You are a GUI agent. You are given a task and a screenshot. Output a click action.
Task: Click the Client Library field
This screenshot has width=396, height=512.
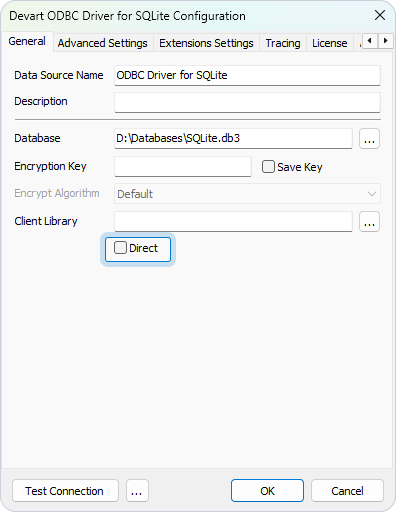(x=233, y=221)
